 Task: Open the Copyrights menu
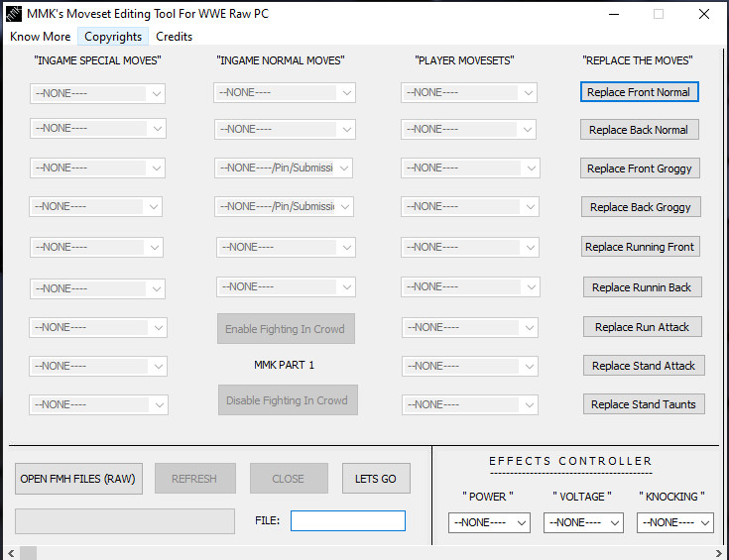113,37
